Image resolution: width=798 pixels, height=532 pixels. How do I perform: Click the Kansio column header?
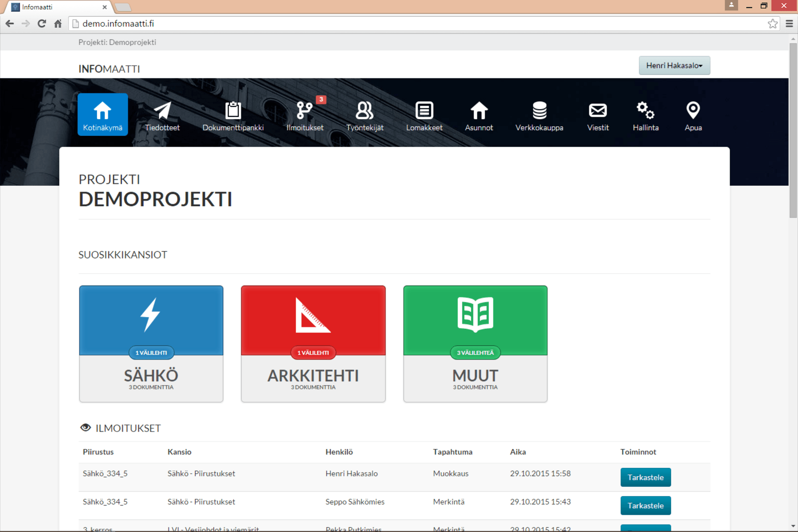[180, 452]
